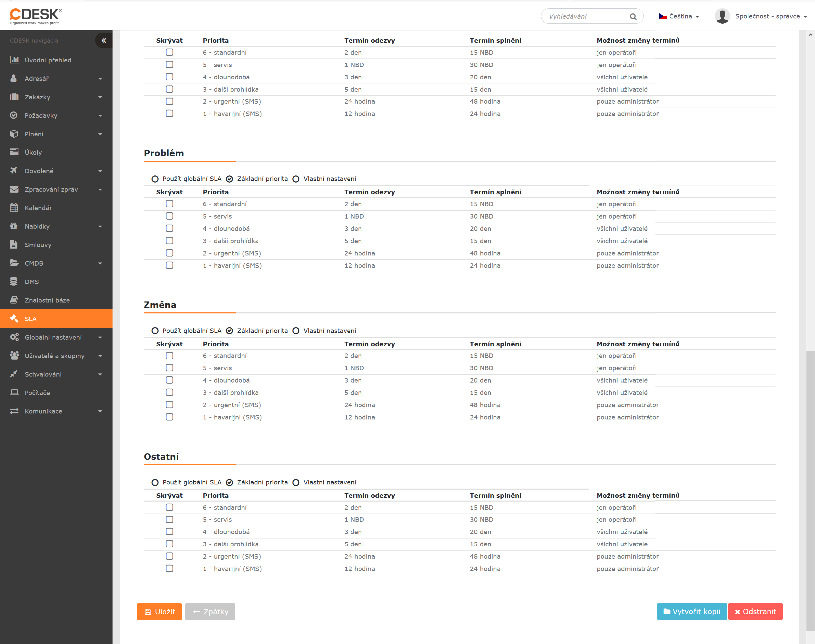
Task: Open the Smlouvy menu item
Action: 38,245
